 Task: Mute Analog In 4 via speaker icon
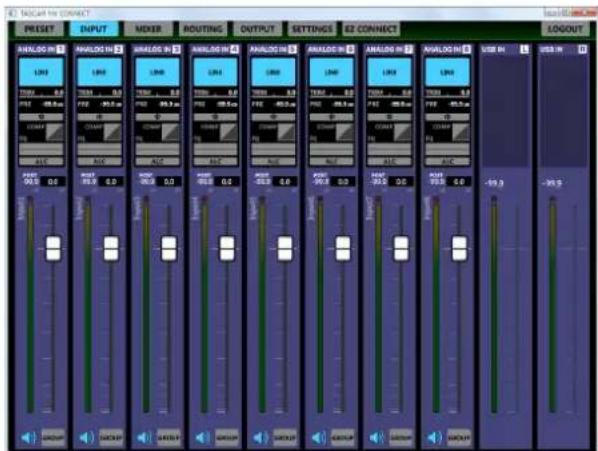tap(203, 438)
